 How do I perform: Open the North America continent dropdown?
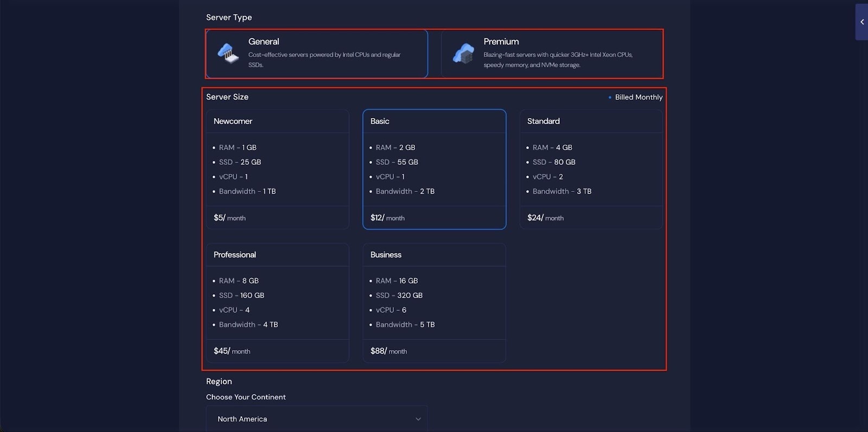pyautogui.click(x=316, y=419)
